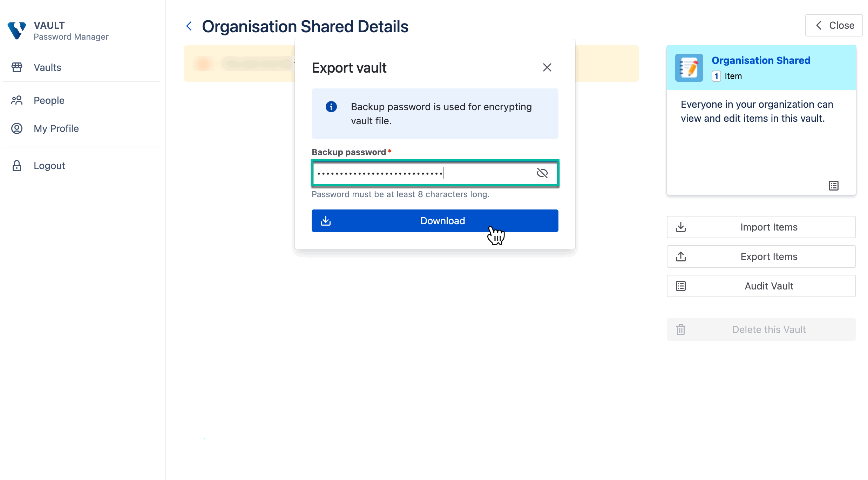This screenshot has height=480, width=868.
Task: Click Delete this Vault
Action: pyautogui.click(x=761, y=329)
